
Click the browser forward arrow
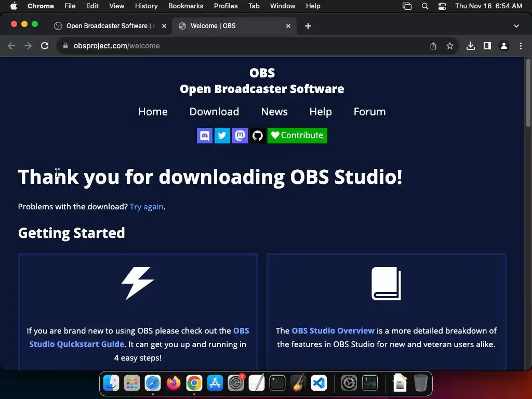(28, 46)
